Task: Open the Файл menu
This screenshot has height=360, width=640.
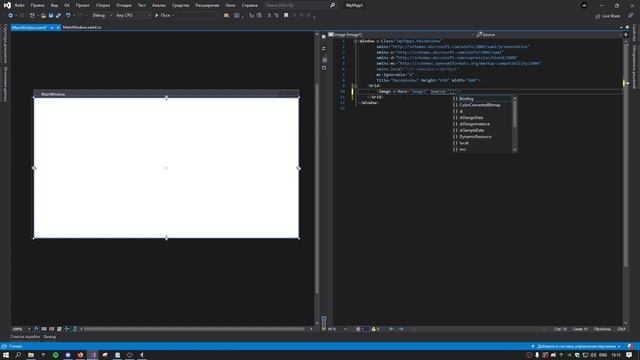Action: [x=19, y=5]
